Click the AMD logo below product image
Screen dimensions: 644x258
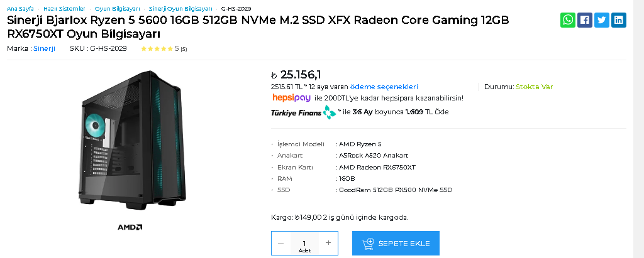pos(130,227)
